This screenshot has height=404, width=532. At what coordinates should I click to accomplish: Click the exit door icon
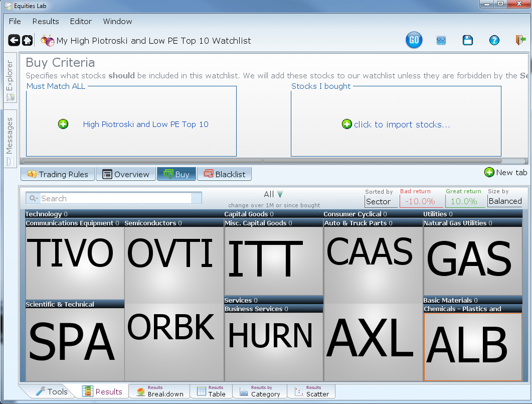(520, 41)
